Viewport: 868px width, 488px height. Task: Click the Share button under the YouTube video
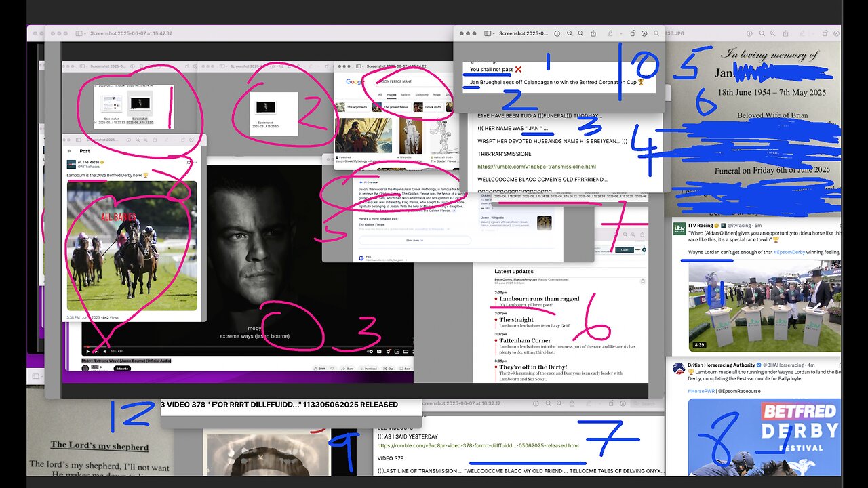point(347,369)
